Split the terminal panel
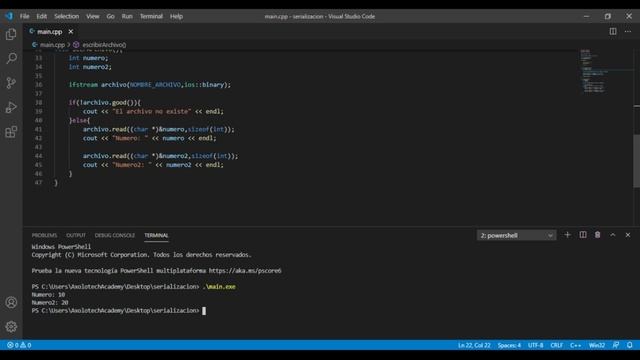Screen dimensions: 640x360 (x=583, y=235)
